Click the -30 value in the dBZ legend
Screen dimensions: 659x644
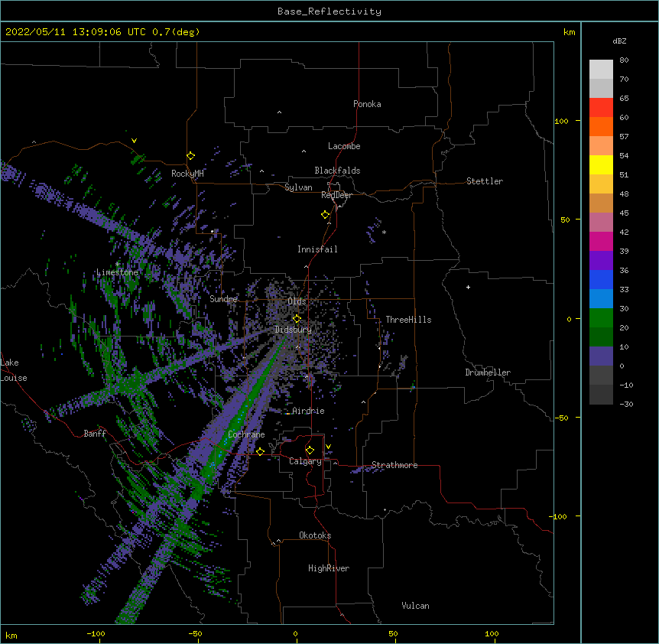pyautogui.click(x=626, y=404)
